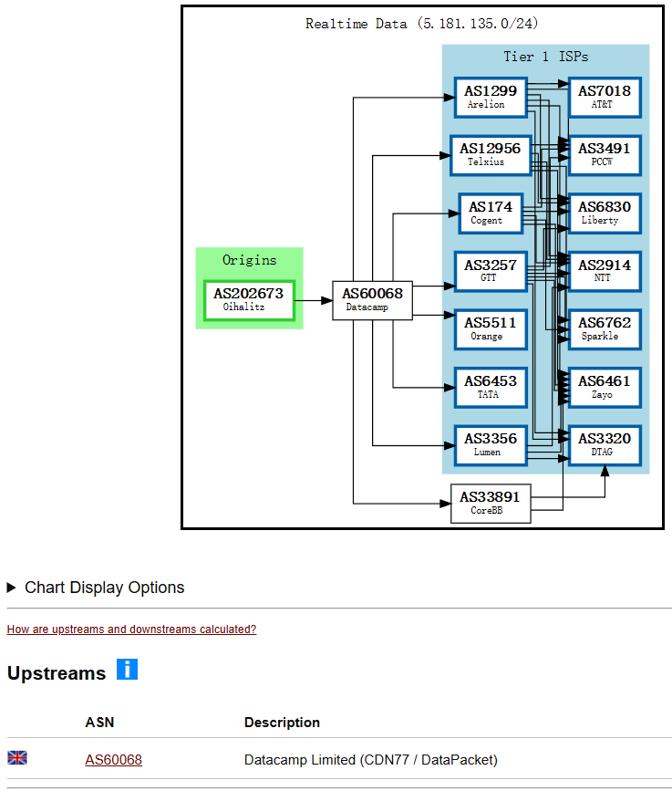The image size is (672, 791).
Task: Click the AS3356 Lumen node
Action: coord(491,445)
